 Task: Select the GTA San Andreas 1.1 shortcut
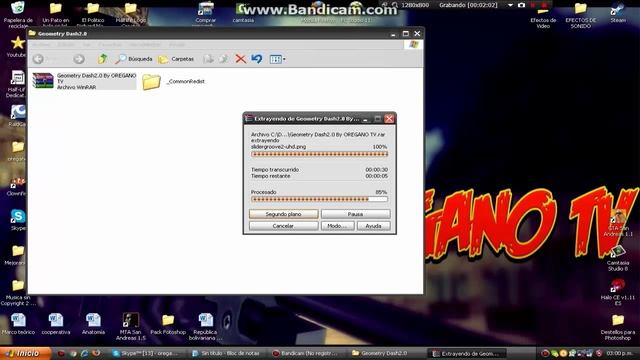pyautogui.click(x=618, y=224)
